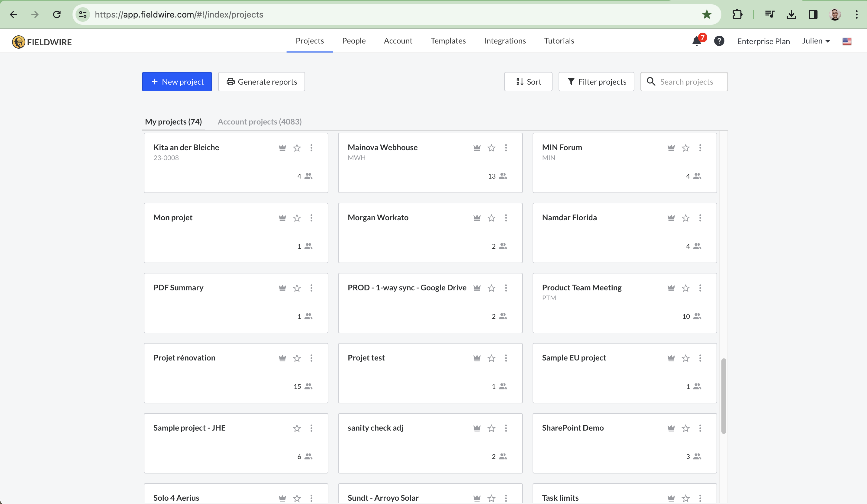The width and height of the screenshot is (867, 504).
Task: Click the crown icon on Kita an der Bleiche
Action: [282, 147]
